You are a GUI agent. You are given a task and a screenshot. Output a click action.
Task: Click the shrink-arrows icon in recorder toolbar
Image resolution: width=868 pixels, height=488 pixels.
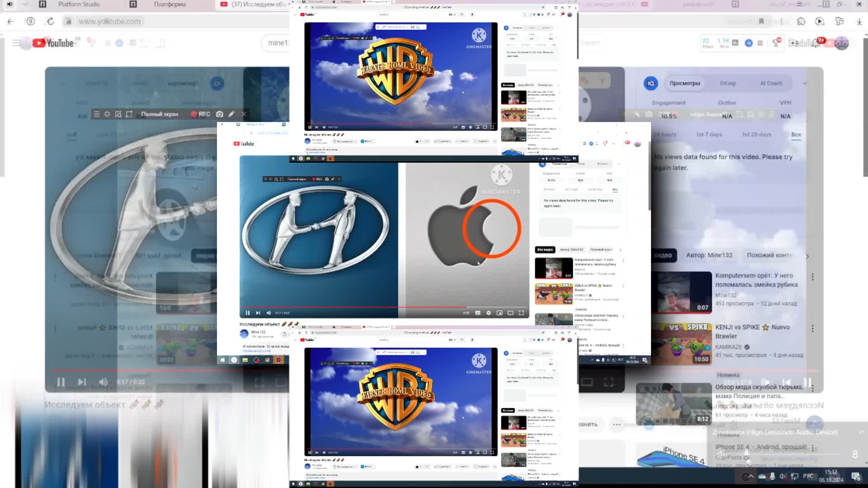click(x=107, y=114)
